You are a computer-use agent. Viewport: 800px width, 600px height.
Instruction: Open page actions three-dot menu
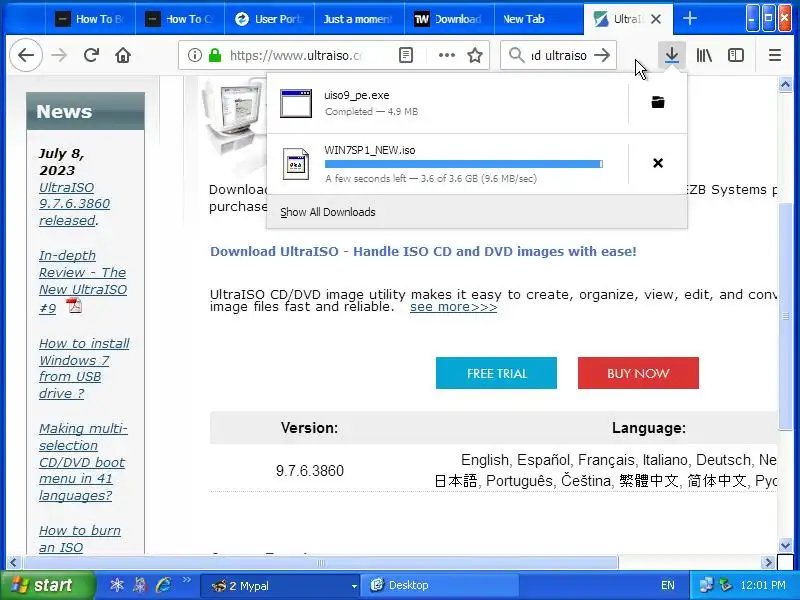tap(446, 55)
